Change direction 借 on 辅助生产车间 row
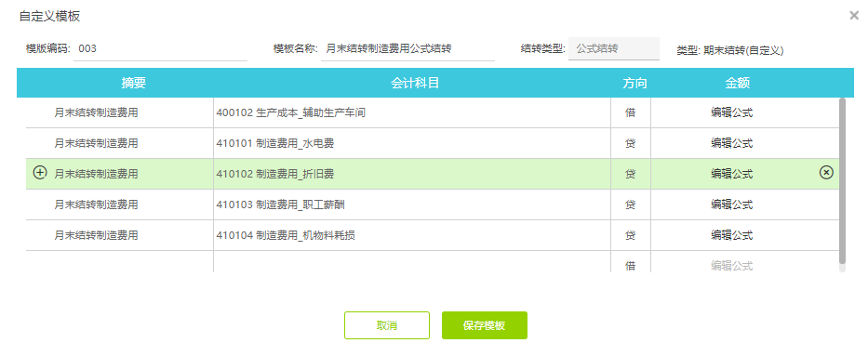Image resolution: width=868 pixels, height=343 pixels. (631, 112)
